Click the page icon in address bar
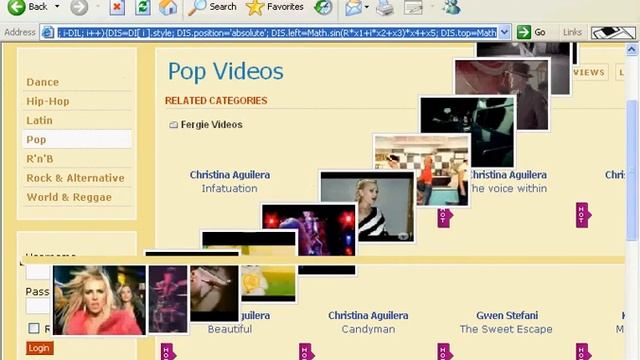 48,32
